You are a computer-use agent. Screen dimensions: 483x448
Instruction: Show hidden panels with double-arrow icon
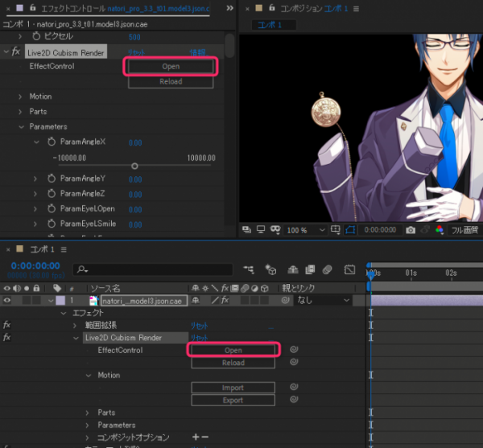pos(229,8)
